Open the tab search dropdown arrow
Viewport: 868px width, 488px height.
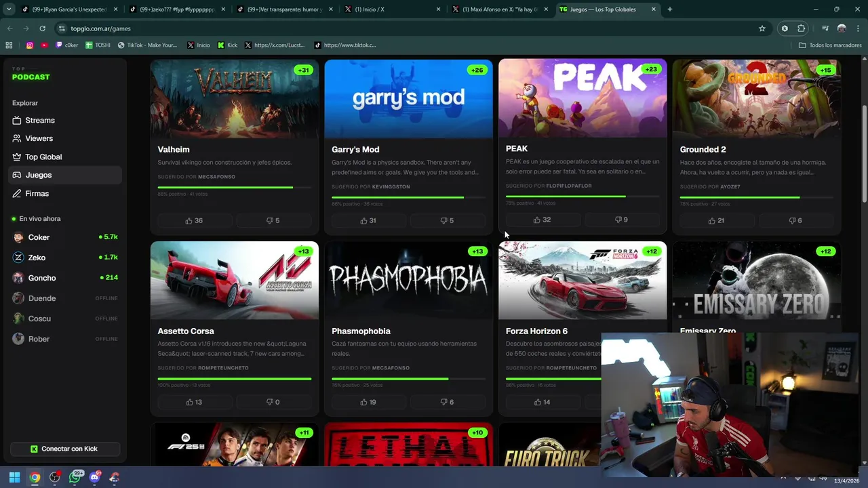[9, 9]
